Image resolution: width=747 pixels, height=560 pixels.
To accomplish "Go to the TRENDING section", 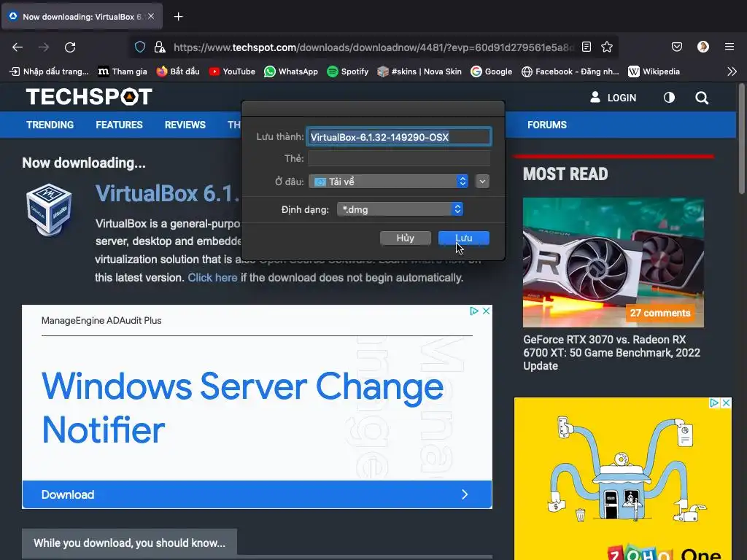I will click(x=50, y=125).
